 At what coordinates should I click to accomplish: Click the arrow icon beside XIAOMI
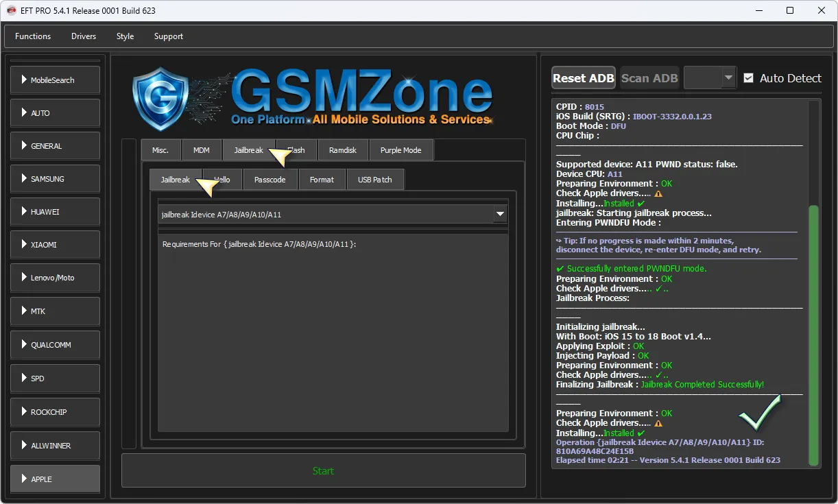point(25,245)
